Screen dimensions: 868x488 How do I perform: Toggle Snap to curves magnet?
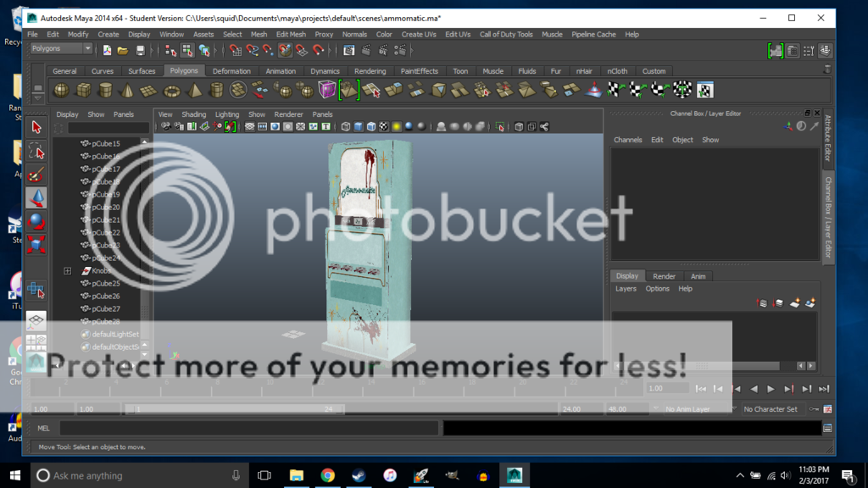point(253,51)
